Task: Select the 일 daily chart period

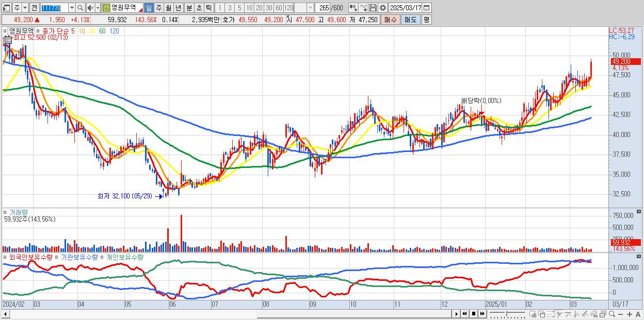Action: coord(149,8)
